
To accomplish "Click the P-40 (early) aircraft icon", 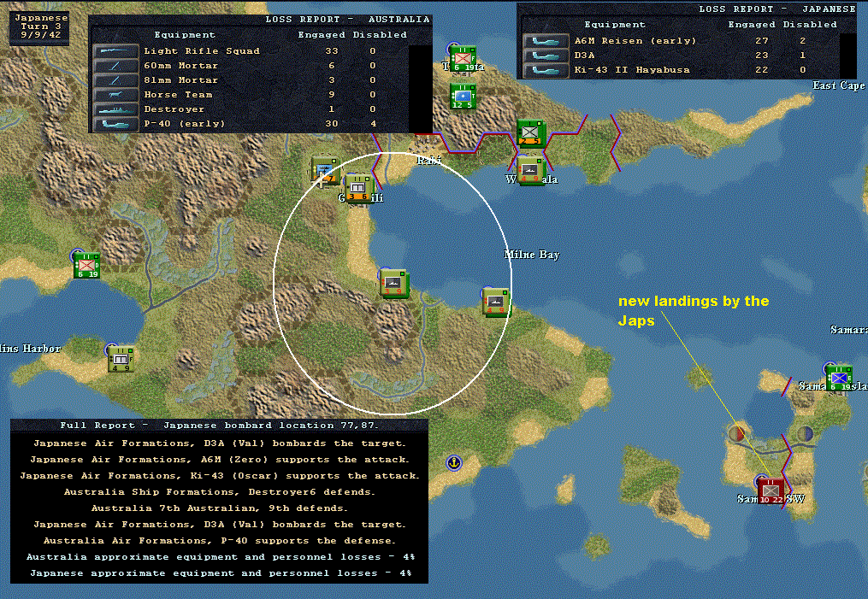I will [115, 124].
